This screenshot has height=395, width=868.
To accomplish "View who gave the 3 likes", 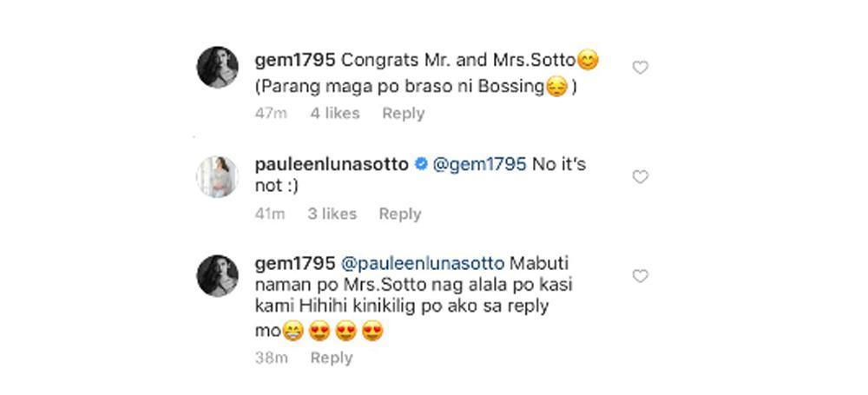I will point(332,214).
